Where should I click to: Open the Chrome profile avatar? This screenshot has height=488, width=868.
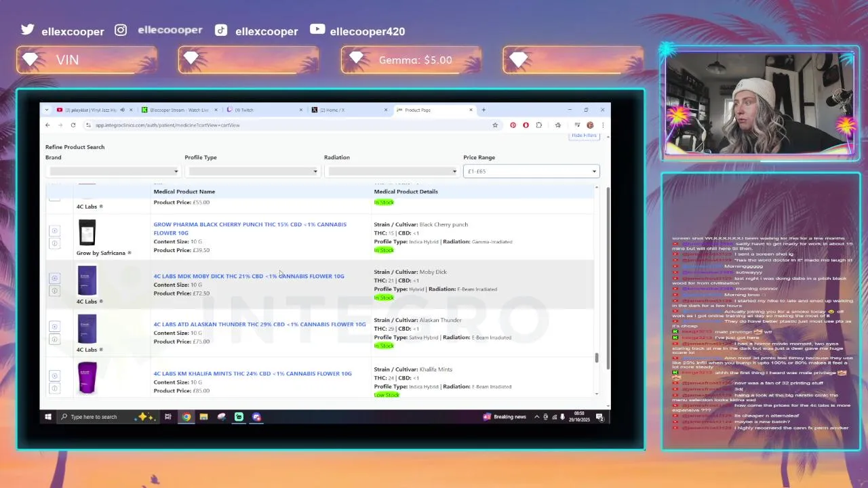coord(590,125)
